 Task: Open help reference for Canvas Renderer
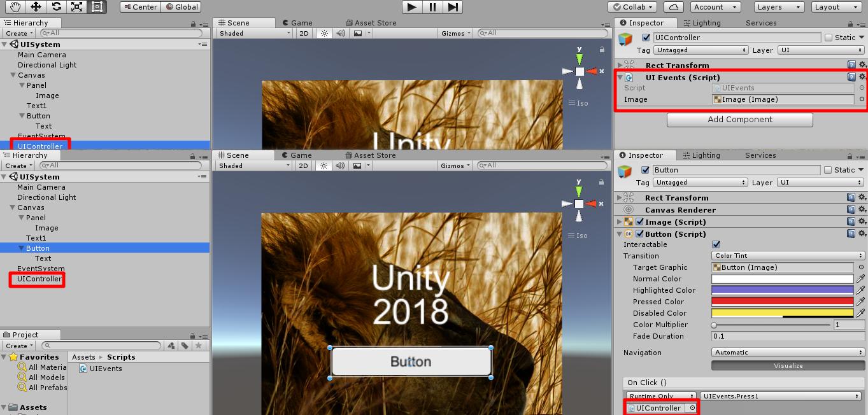[851, 209]
